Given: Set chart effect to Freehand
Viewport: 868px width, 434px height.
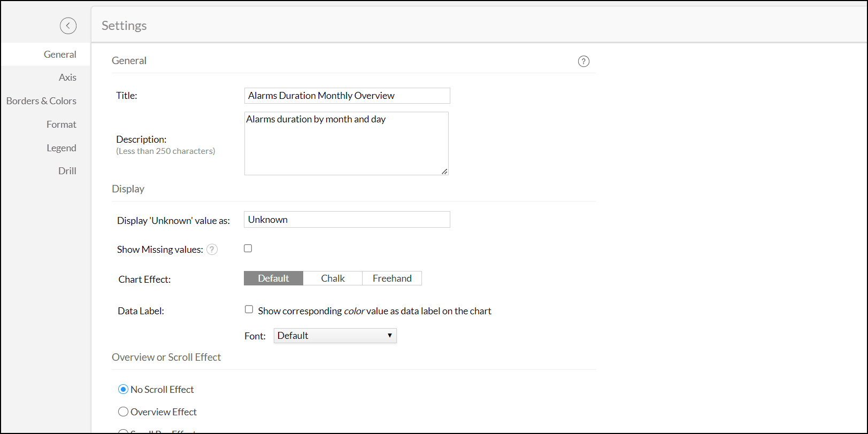Looking at the screenshot, I should pyautogui.click(x=392, y=278).
